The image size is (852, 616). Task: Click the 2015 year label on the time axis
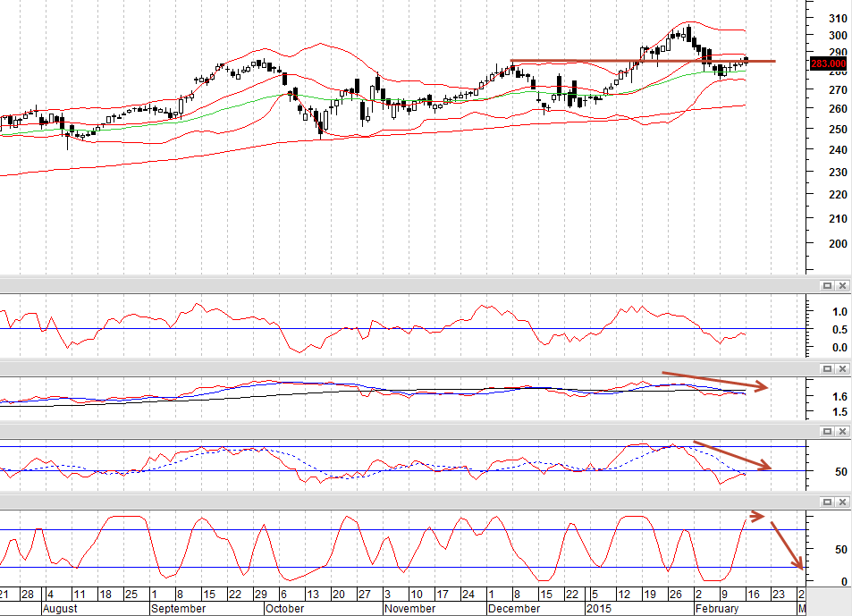click(599, 608)
